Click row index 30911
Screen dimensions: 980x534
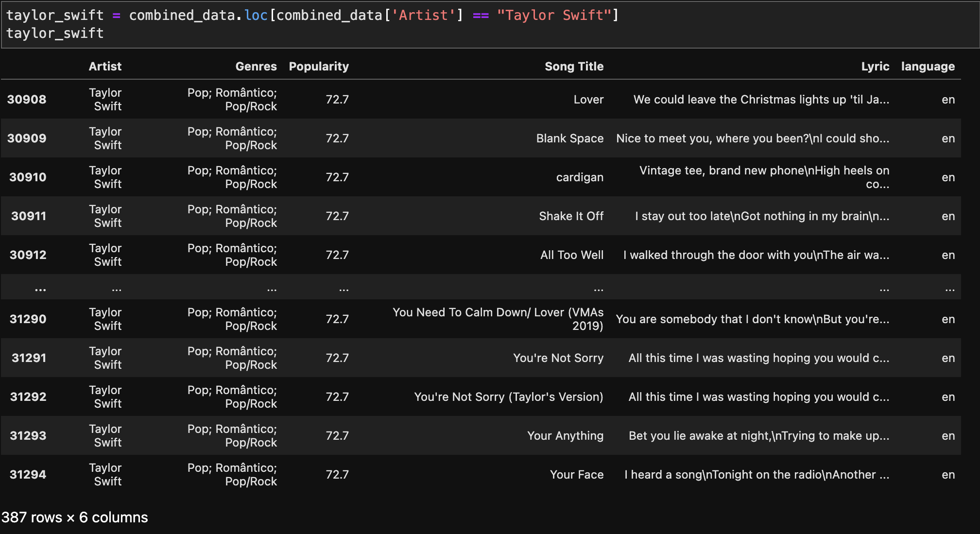pyautogui.click(x=29, y=216)
